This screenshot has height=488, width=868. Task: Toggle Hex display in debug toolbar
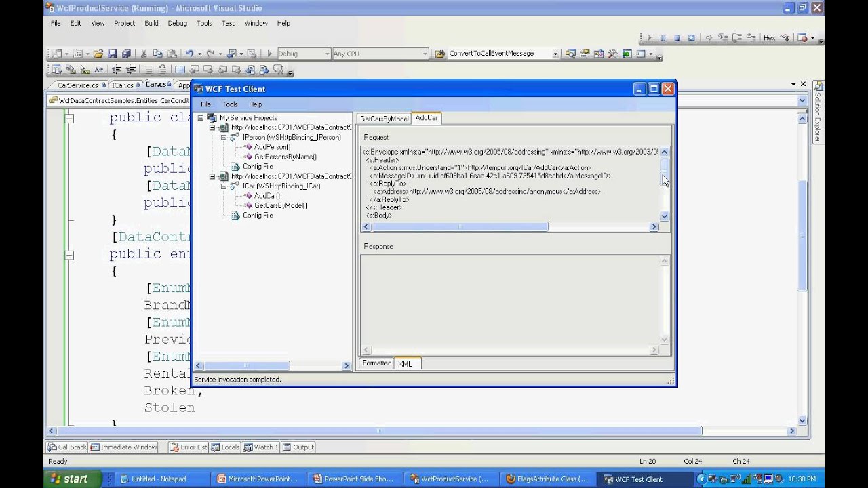(770, 38)
